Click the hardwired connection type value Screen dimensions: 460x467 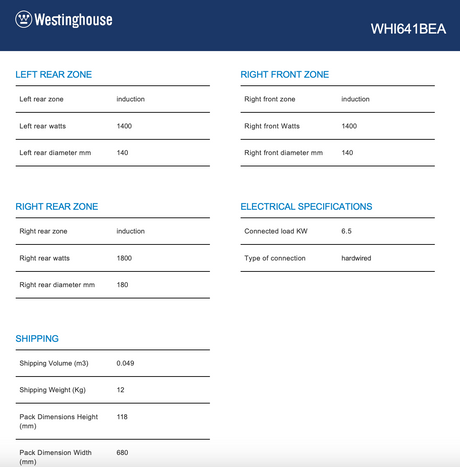pos(356,258)
